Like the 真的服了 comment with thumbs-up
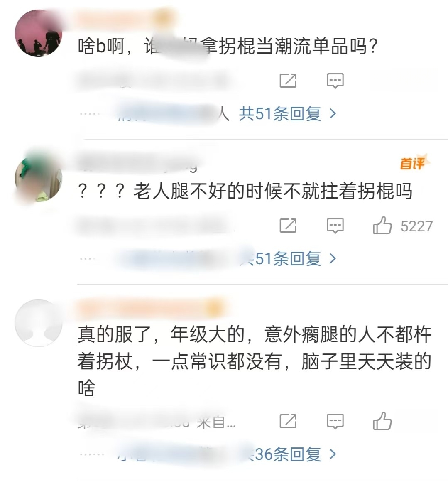This screenshot has height=481, width=448. point(382,421)
